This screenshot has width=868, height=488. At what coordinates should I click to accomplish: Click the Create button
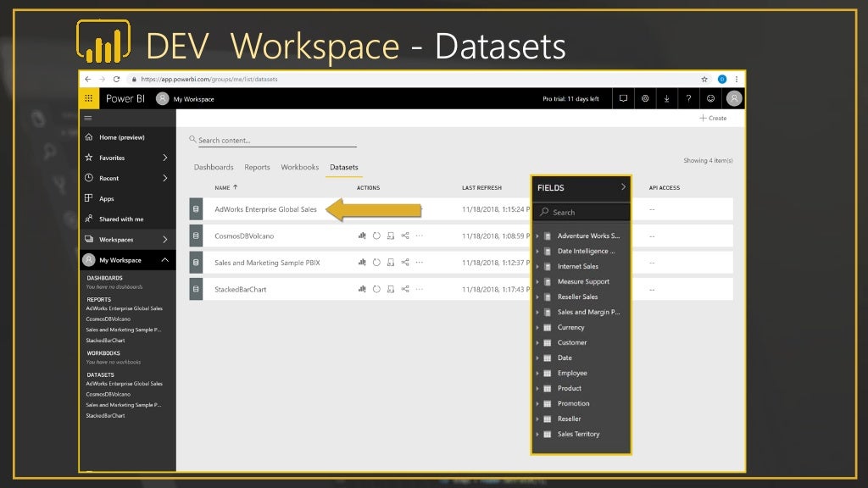713,118
